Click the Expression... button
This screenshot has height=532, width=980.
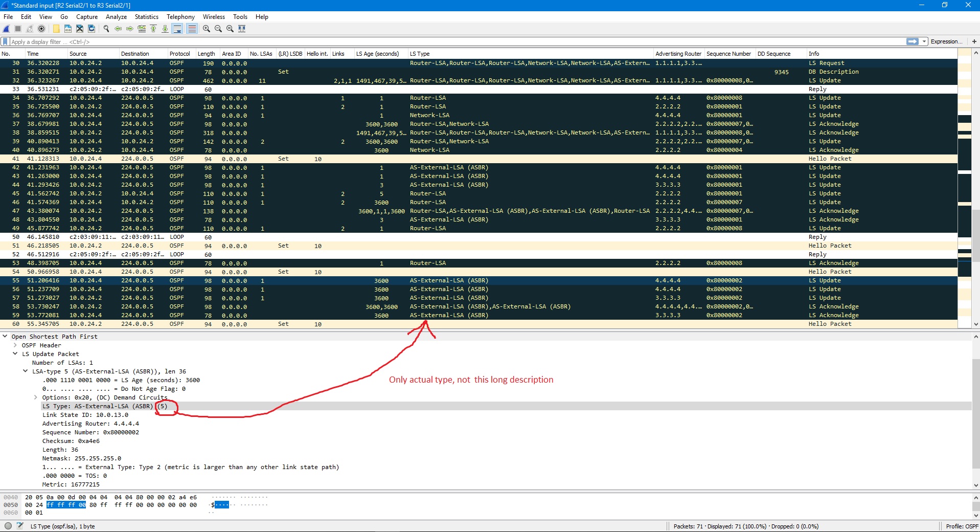(946, 41)
